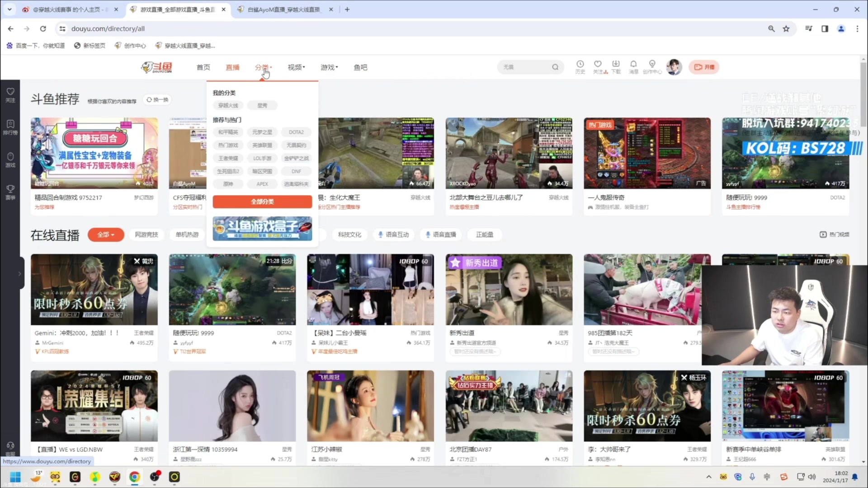Screen dimensions: 868x488
Task: Click the 换一换 refresh recommendations button
Action: 157,100
